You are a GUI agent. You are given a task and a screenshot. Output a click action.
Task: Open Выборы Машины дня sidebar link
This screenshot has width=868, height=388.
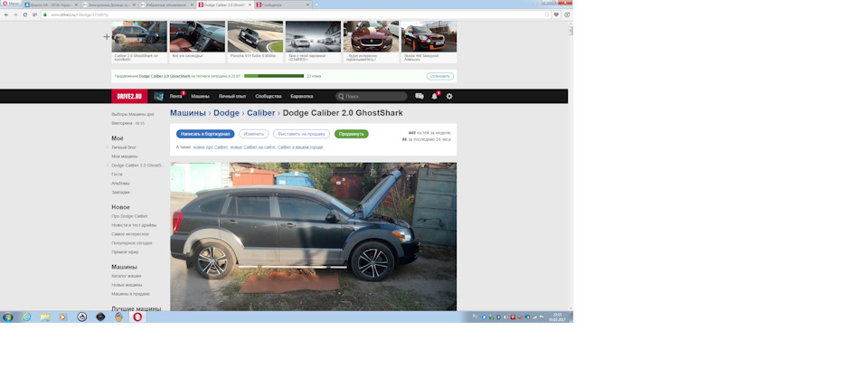coord(132,115)
